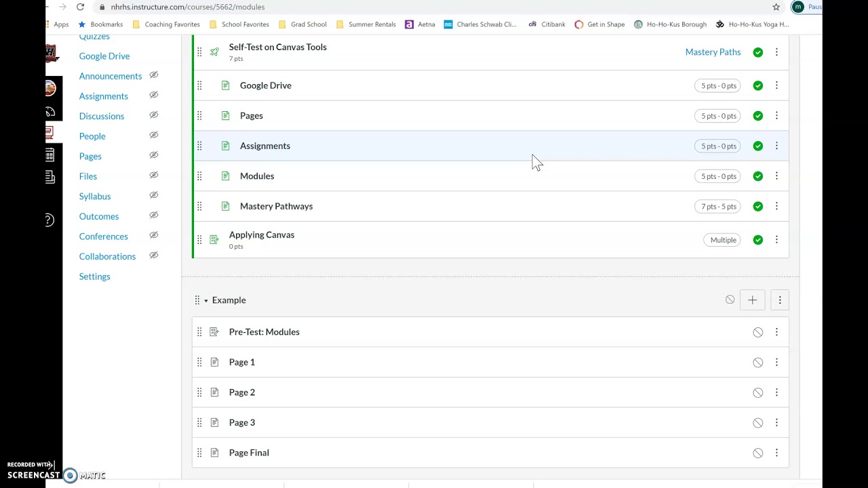Open the Page Final item
The image size is (868, 488).
click(x=249, y=453)
